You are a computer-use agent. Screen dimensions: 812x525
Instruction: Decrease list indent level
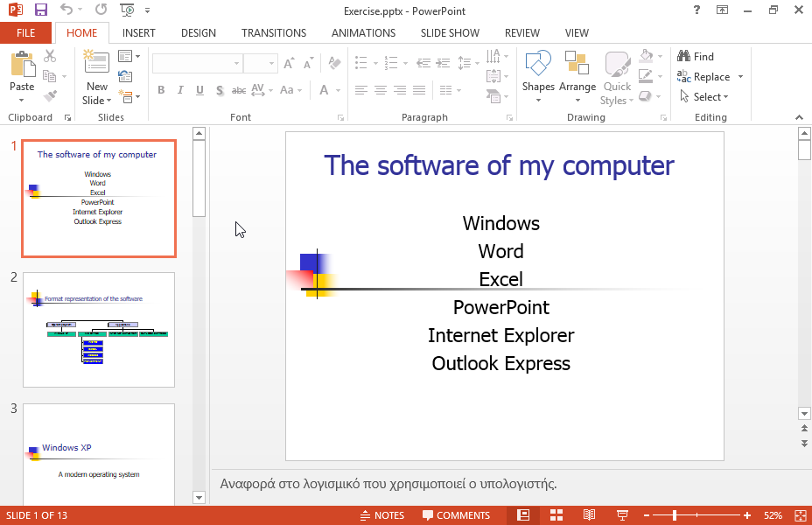423,63
